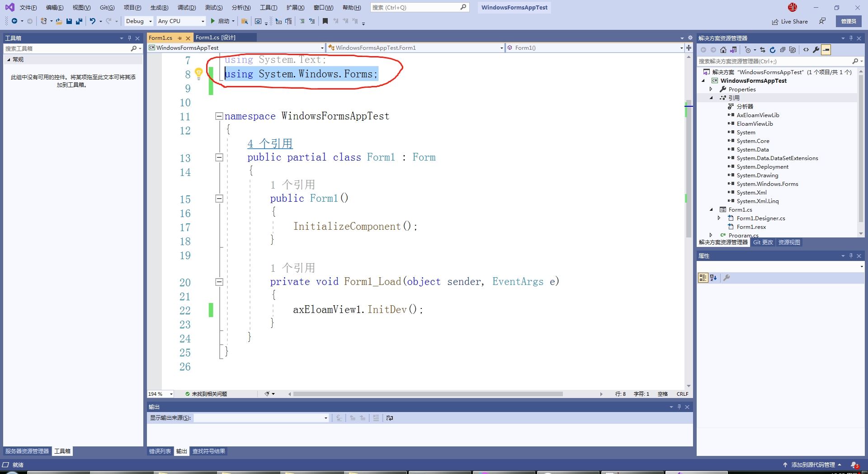Collapse the 引用 references node
Viewport: 868px width, 474px height.
tap(711, 98)
